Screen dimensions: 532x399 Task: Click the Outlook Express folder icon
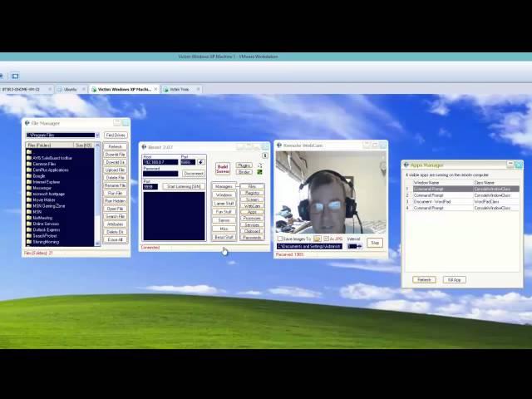[x=29, y=229]
